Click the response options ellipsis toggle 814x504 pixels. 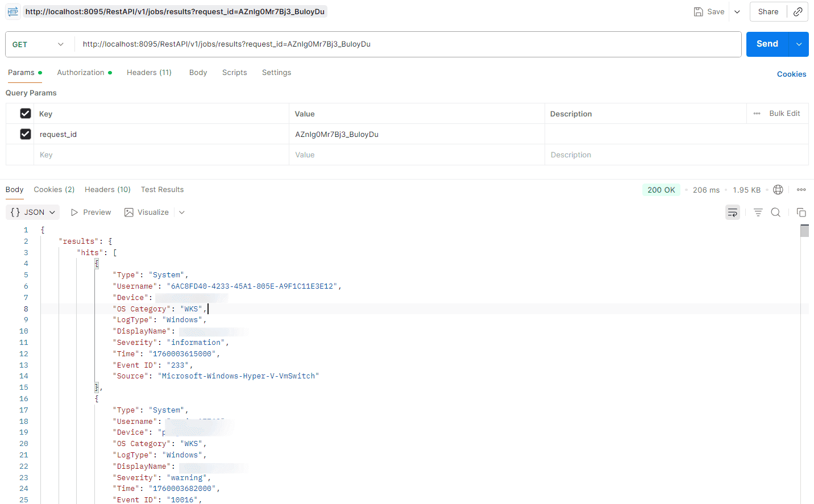(801, 189)
